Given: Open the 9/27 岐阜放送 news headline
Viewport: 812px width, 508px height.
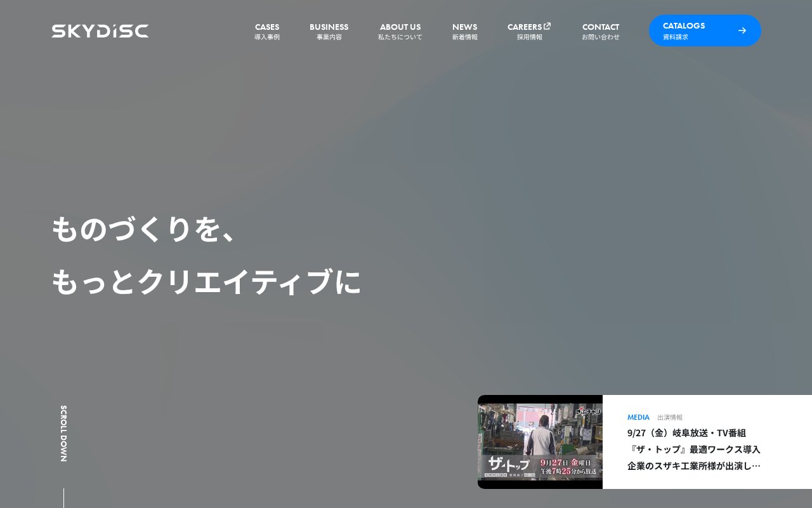Looking at the screenshot, I should click(694, 449).
